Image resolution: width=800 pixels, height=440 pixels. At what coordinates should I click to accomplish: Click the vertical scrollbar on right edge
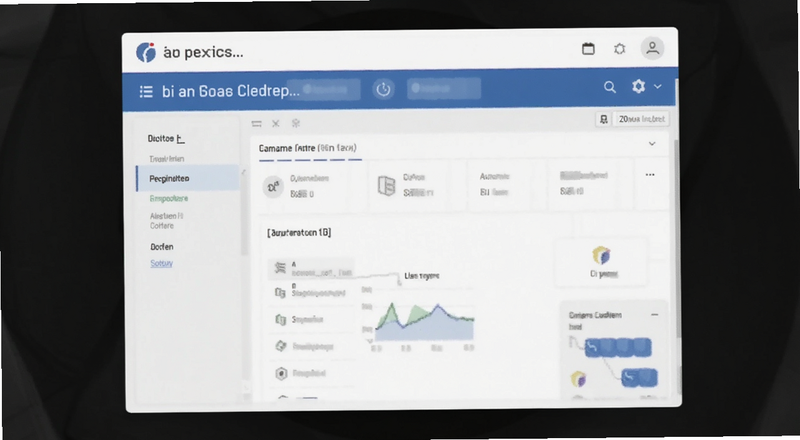click(x=677, y=237)
